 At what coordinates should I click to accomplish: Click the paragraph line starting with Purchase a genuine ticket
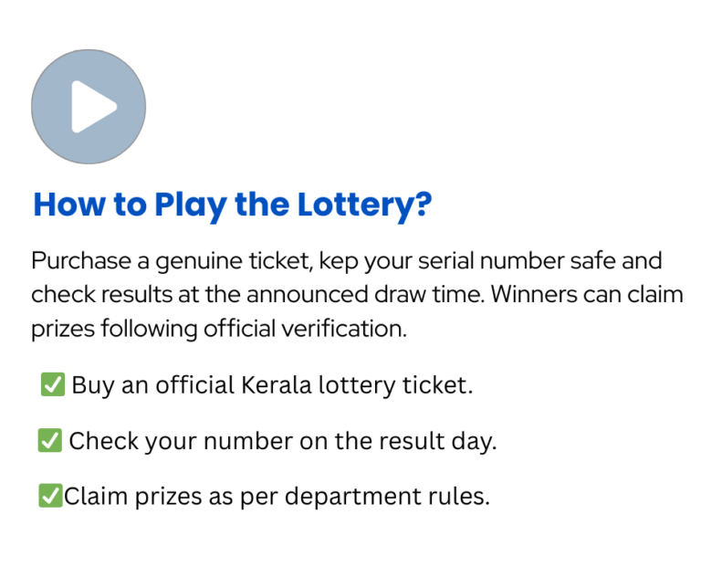tap(347, 260)
